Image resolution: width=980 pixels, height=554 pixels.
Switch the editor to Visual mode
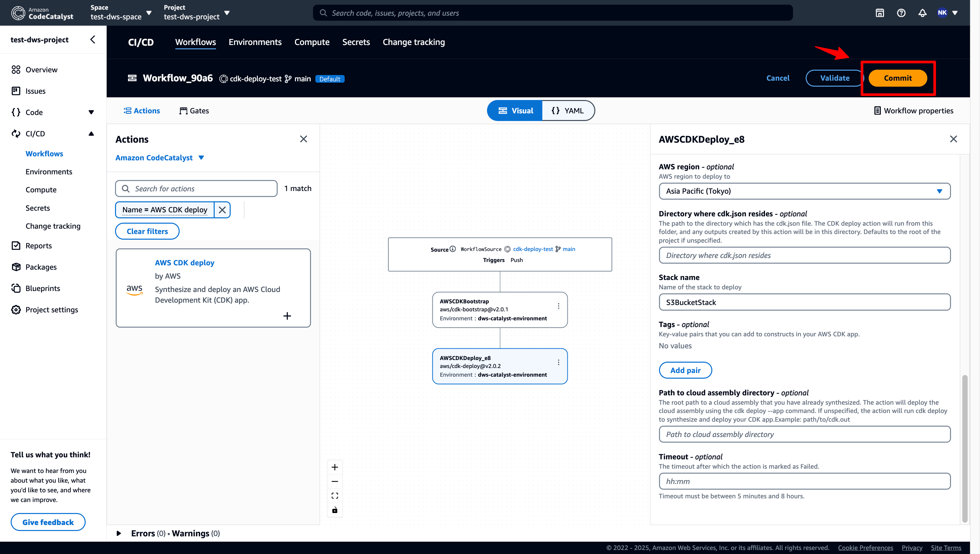point(515,111)
